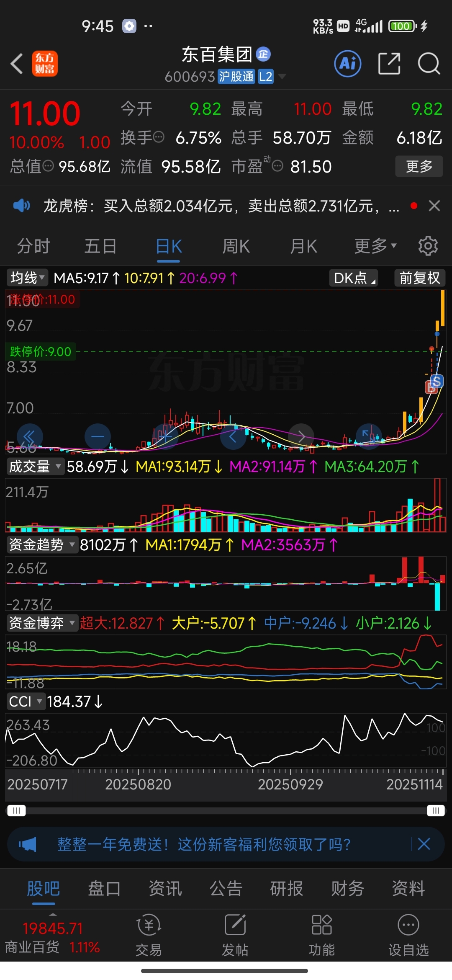Open 资料 profile tab
This screenshot has height=980, width=452.
click(408, 888)
